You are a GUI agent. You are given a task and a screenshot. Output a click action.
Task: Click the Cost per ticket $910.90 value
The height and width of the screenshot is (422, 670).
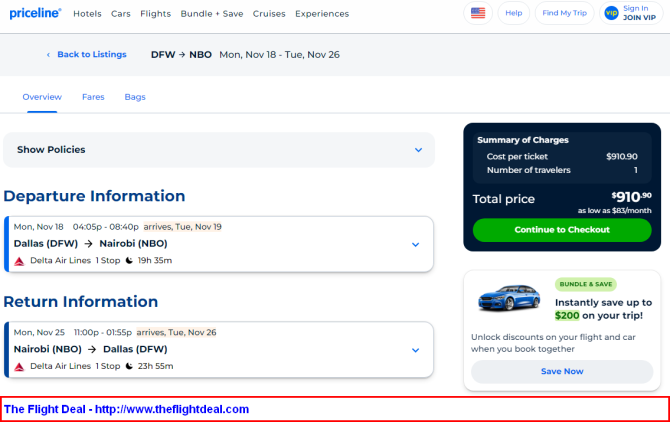click(622, 156)
